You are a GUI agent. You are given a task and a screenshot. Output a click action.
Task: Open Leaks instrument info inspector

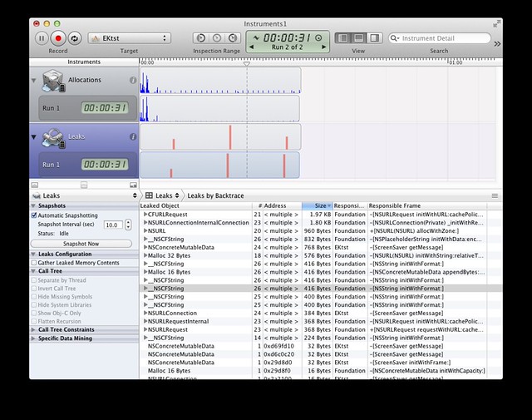133,136
